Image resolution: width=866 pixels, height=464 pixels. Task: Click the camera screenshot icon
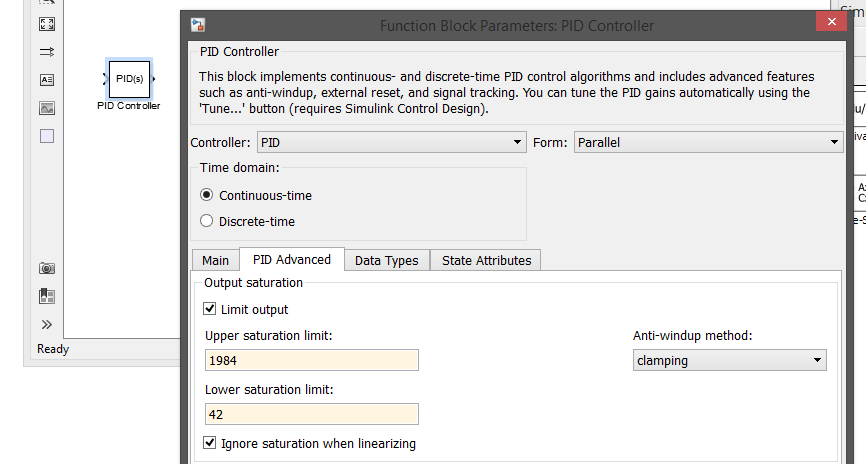46,268
